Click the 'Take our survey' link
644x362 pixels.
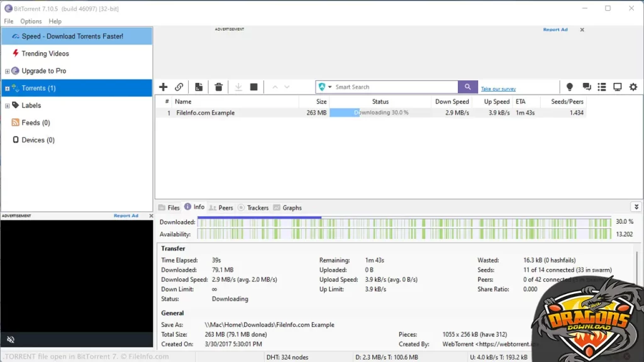pos(498,89)
